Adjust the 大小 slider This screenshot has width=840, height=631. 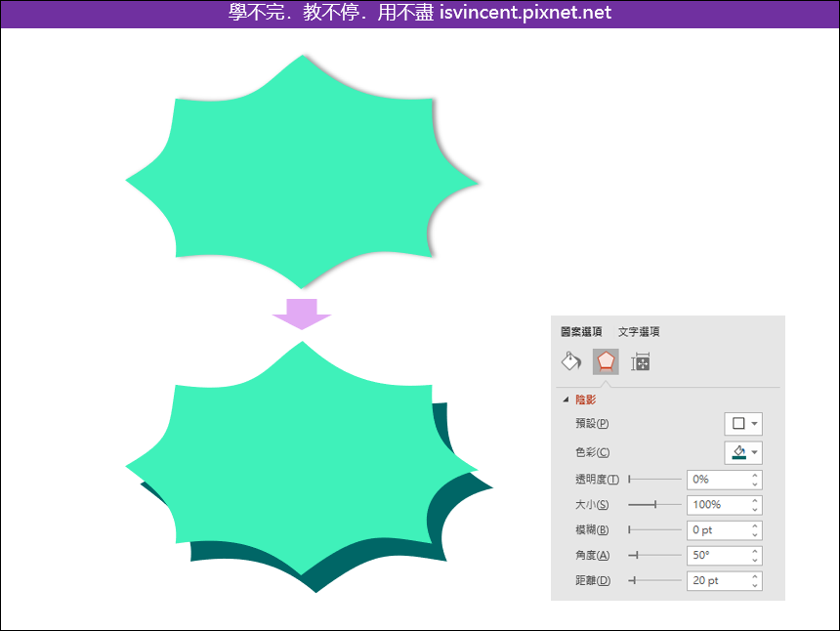(x=654, y=505)
